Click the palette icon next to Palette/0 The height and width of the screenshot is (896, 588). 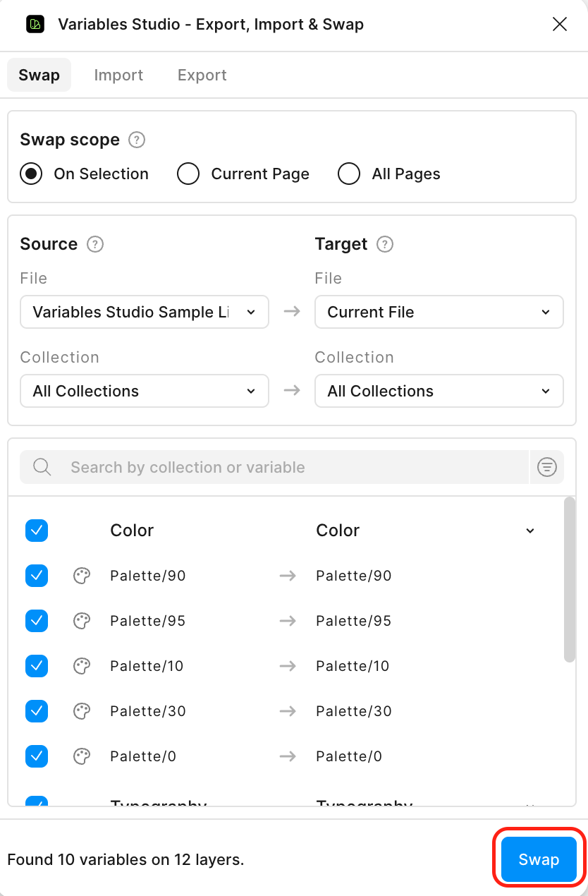(82, 756)
